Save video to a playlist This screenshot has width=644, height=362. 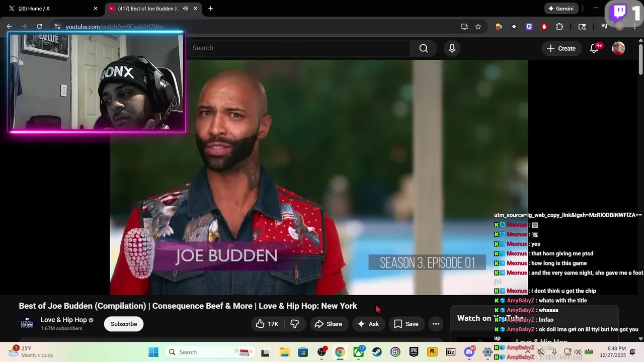[406, 324]
